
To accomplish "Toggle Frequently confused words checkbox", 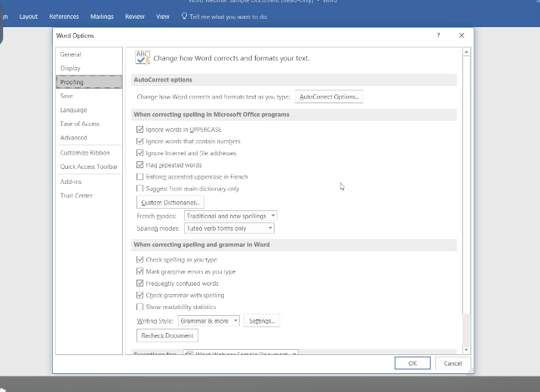I will 140,283.
